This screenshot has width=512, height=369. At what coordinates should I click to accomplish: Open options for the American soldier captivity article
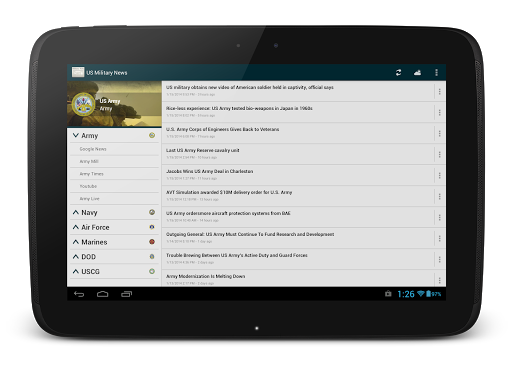[x=440, y=91]
